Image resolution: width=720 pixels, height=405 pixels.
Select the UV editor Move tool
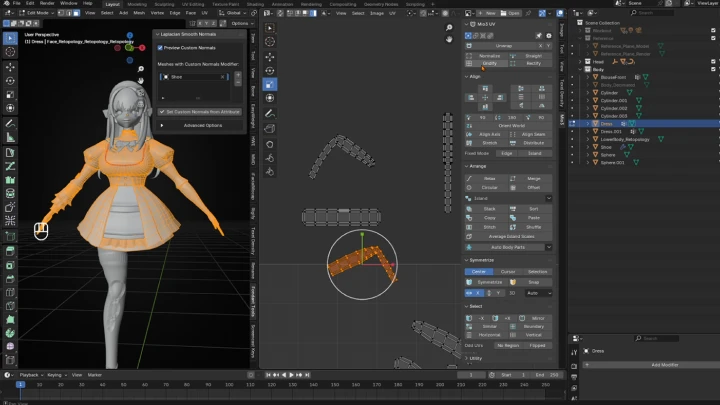(x=270, y=57)
